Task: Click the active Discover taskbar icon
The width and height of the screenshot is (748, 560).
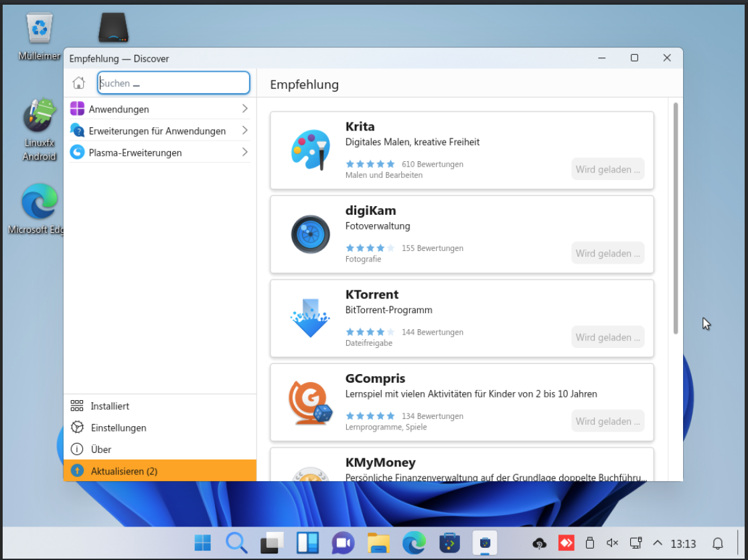Action: pos(485,543)
